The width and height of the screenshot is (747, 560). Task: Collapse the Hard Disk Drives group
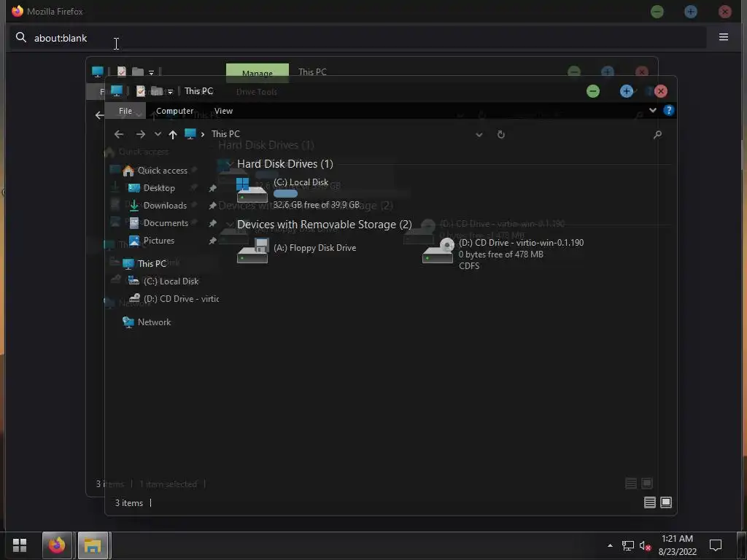[x=230, y=164]
